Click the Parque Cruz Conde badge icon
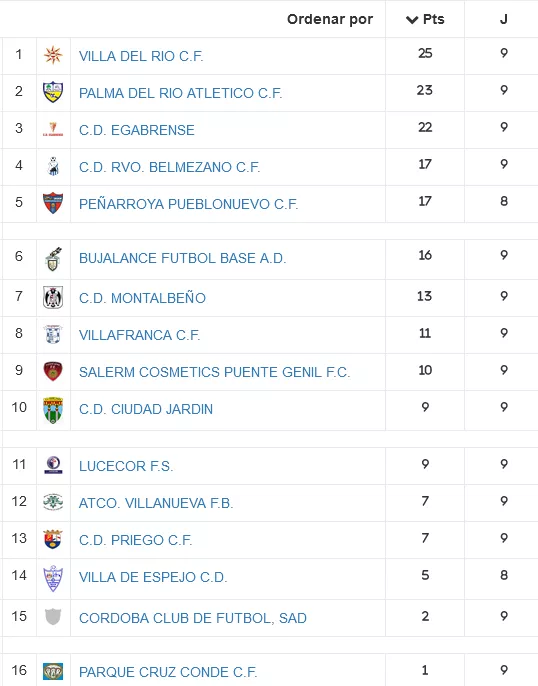This screenshot has height=686, width=538. tap(53, 671)
